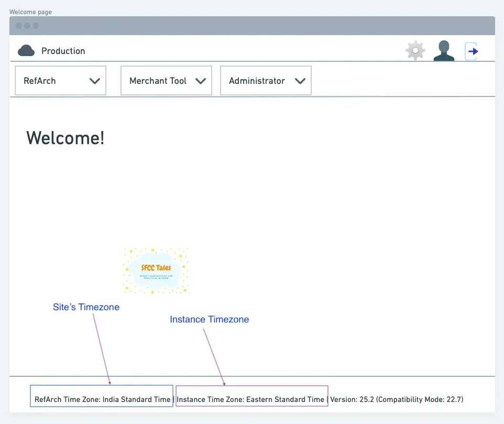
Task: Click the RefArch dropdown chevron arrow
Action: (x=95, y=81)
